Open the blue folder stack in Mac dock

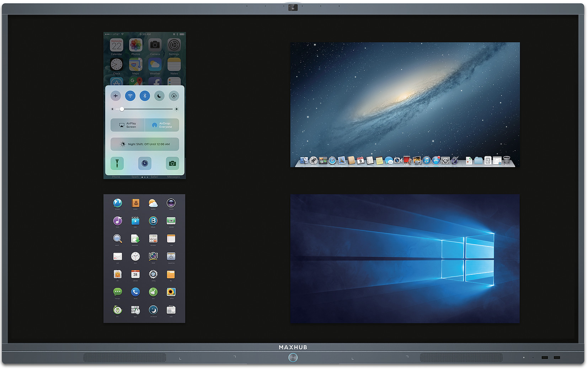[479, 161]
